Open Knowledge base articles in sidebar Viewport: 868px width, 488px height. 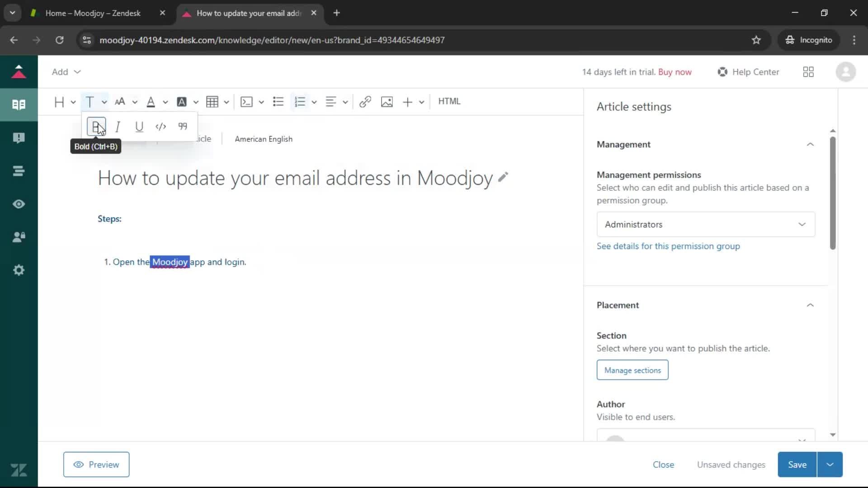point(19,105)
